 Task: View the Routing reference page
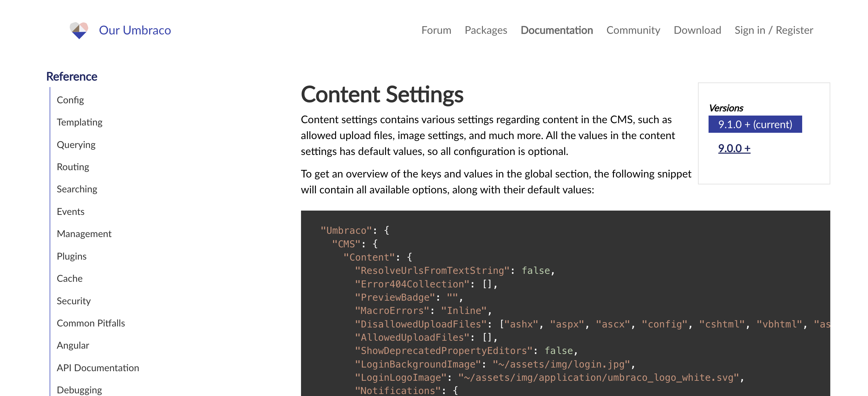pyautogui.click(x=73, y=167)
